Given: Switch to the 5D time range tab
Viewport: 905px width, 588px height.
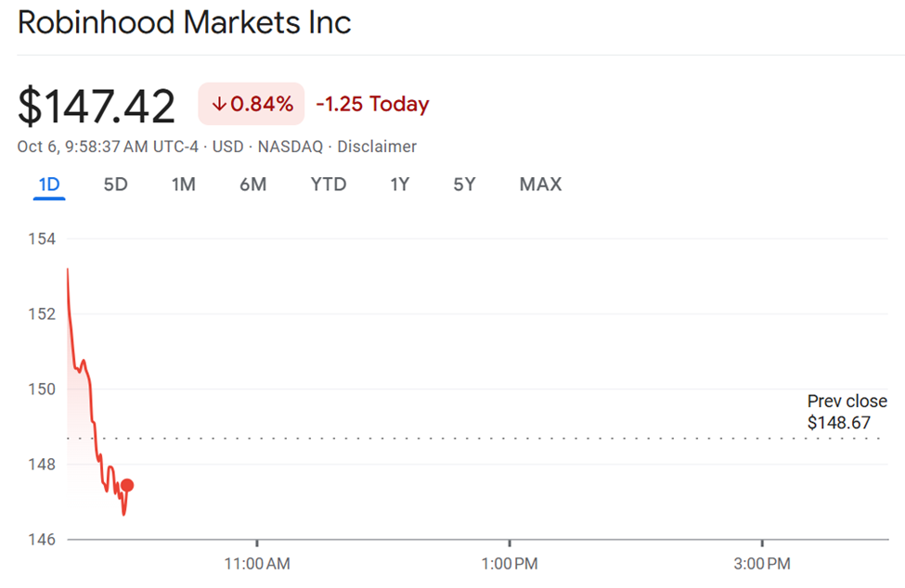Looking at the screenshot, I should tap(115, 185).
